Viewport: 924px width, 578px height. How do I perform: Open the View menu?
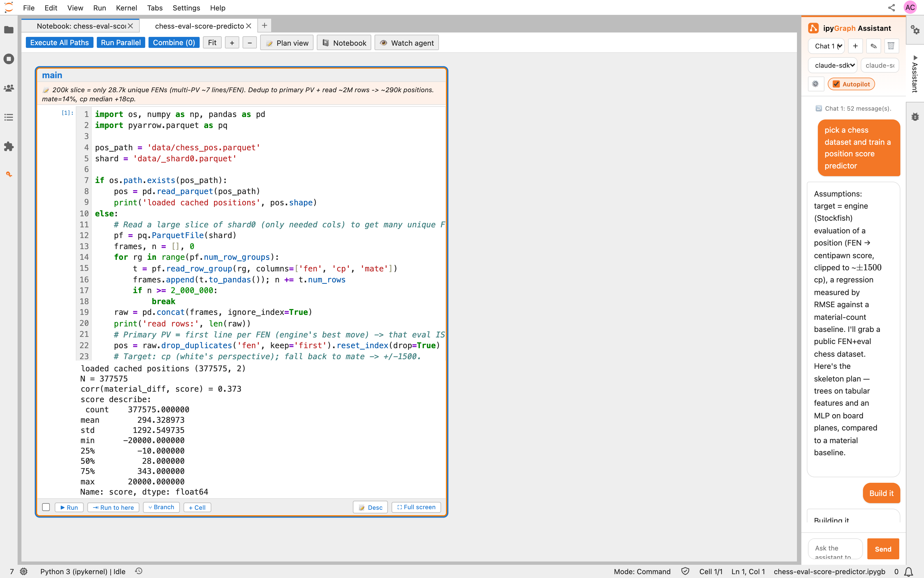75,8
